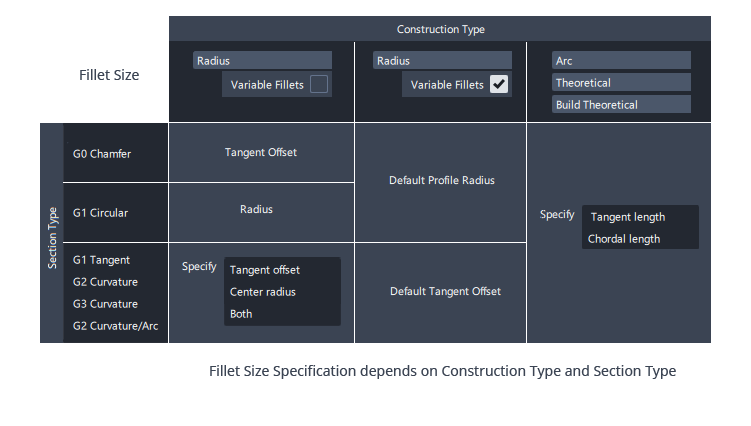Screen dimensions: 751x426
Task: Uncheck the checked Variable Fillets checkbox
Action: click(x=499, y=84)
